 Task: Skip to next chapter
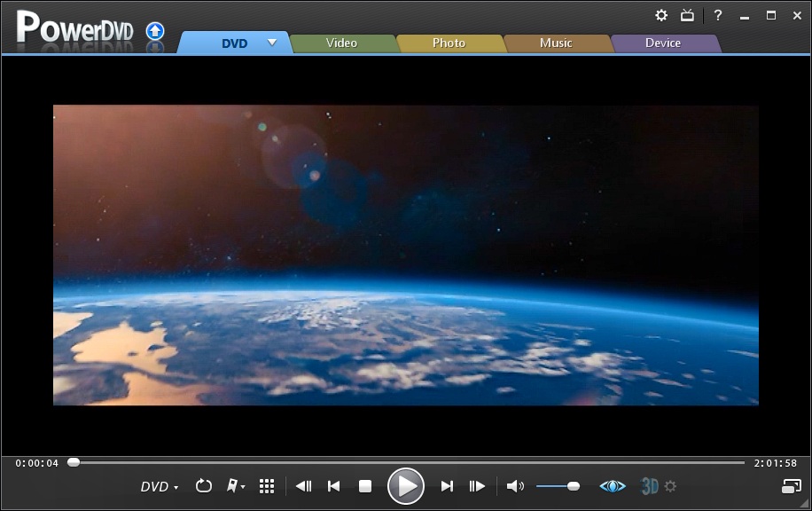click(x=447, y=486)
